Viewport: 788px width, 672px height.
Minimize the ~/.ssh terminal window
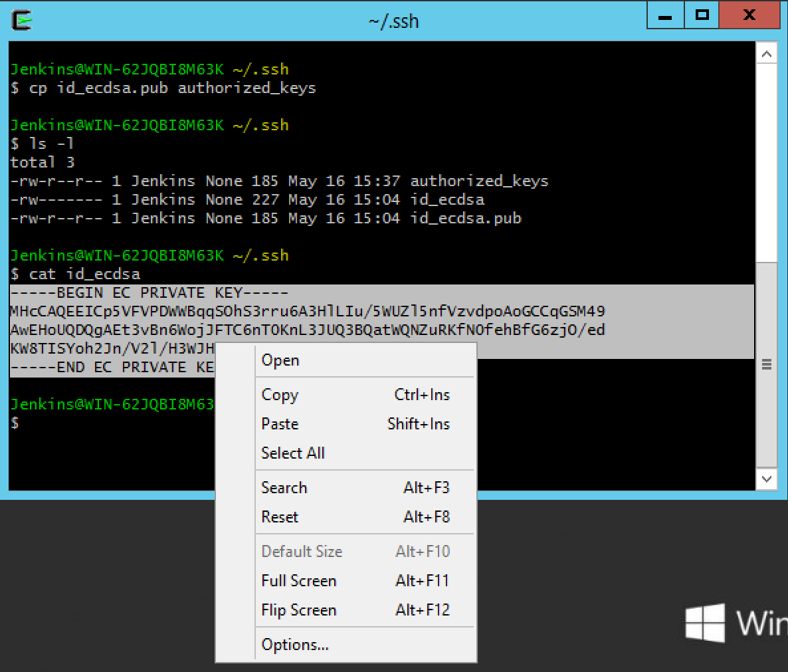point(665,15)
